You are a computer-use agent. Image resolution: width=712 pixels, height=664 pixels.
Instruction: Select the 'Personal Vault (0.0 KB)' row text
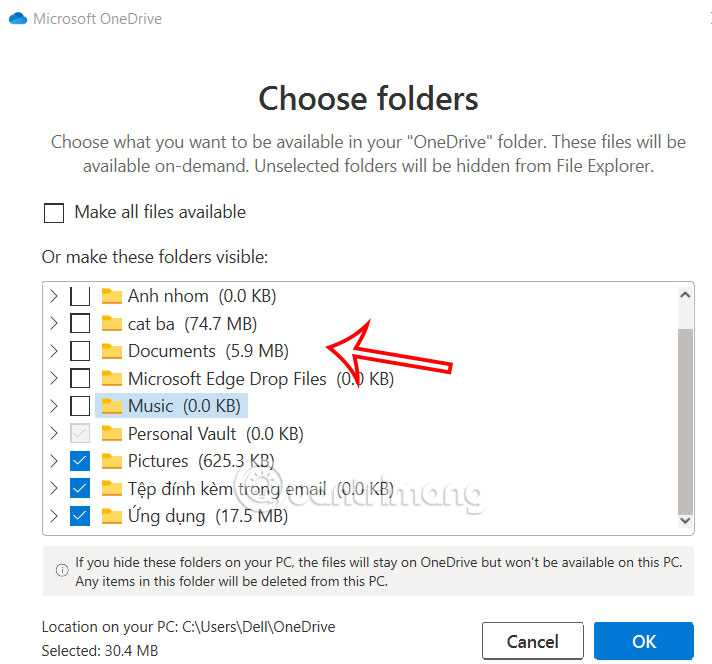tap(216, 434)
